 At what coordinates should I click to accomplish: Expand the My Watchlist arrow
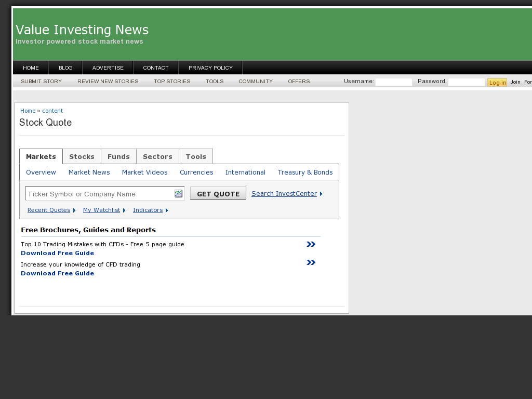point(124,210)
